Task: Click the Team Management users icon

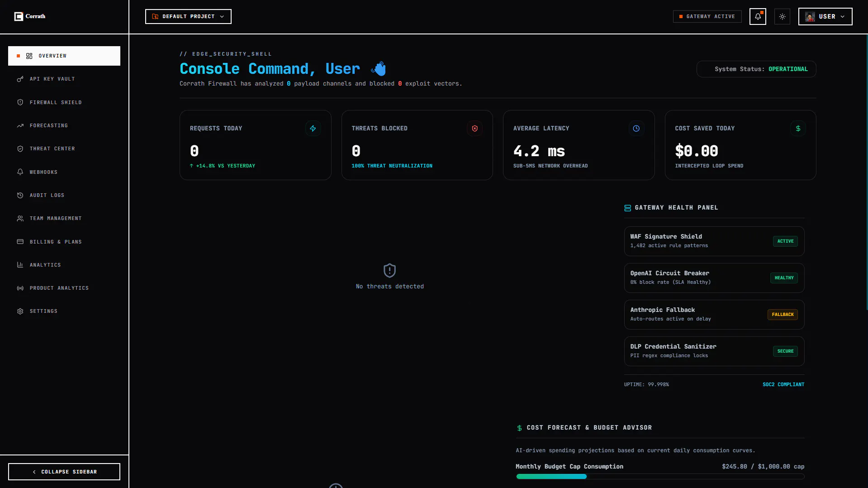Action: tap(20, 218)
